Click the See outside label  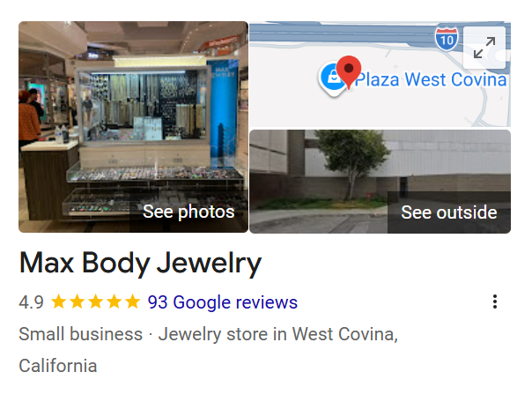click(449, 212)
